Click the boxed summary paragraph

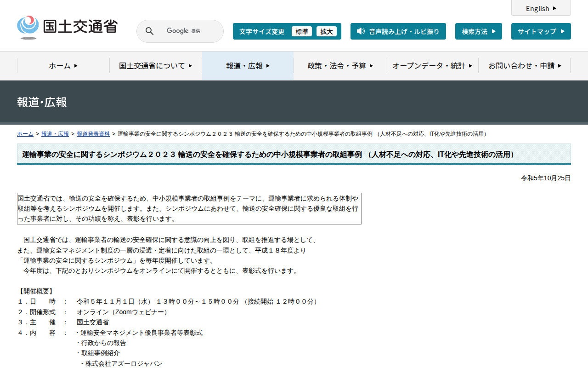(x=189, y=208)
